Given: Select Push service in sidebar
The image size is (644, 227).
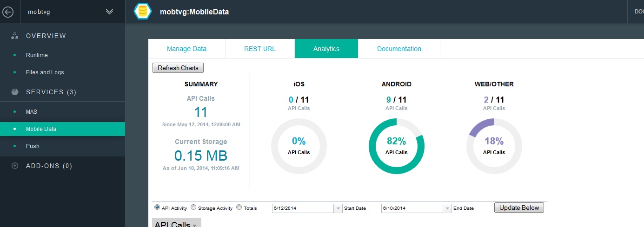Looking at the screenshot, I should 33,146.
